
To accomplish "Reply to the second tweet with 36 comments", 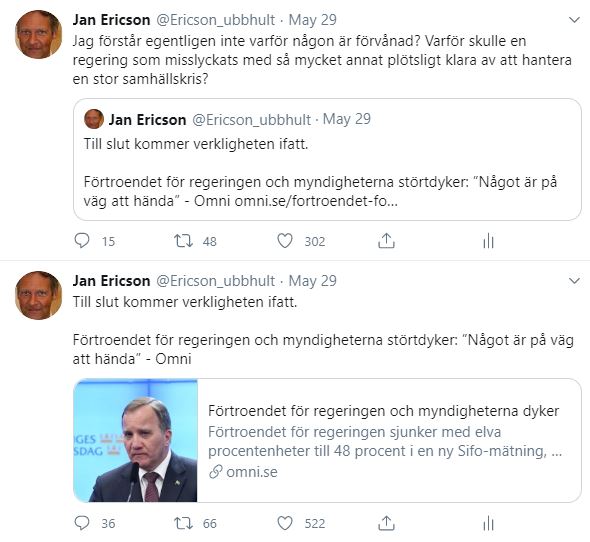I will (82, 523).
